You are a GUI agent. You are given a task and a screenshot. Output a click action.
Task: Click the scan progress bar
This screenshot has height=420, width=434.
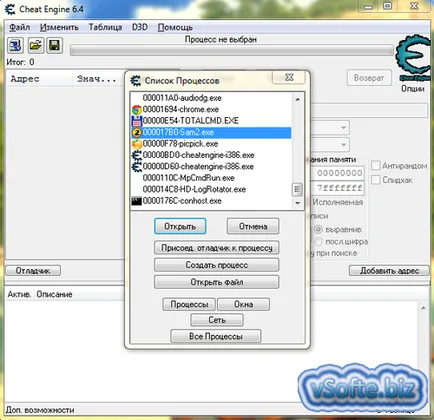(x=232, y=51)
